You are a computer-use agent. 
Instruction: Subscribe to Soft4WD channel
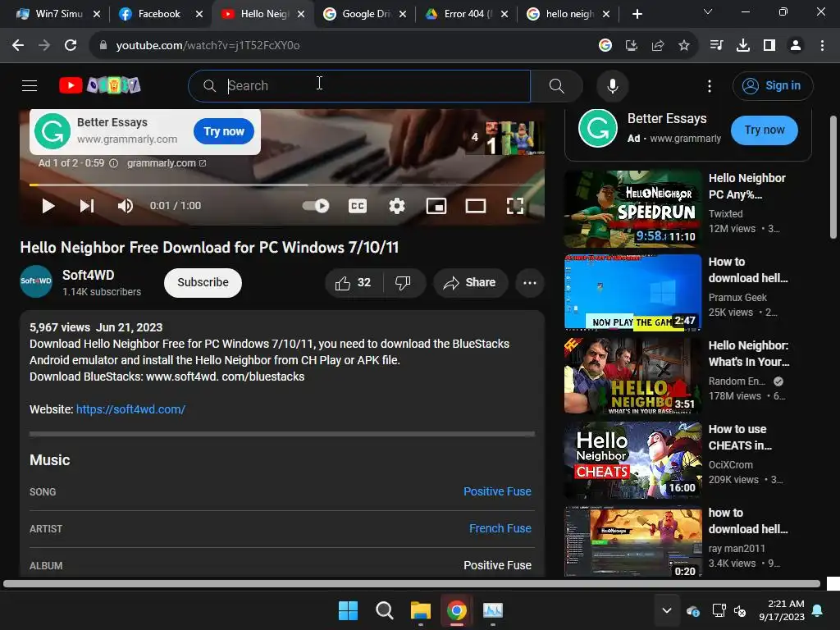(203, 283)
